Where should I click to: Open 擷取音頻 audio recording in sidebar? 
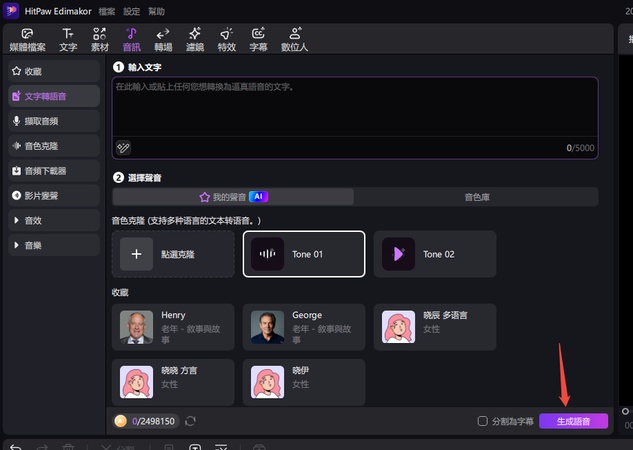[x=54, y=121]
